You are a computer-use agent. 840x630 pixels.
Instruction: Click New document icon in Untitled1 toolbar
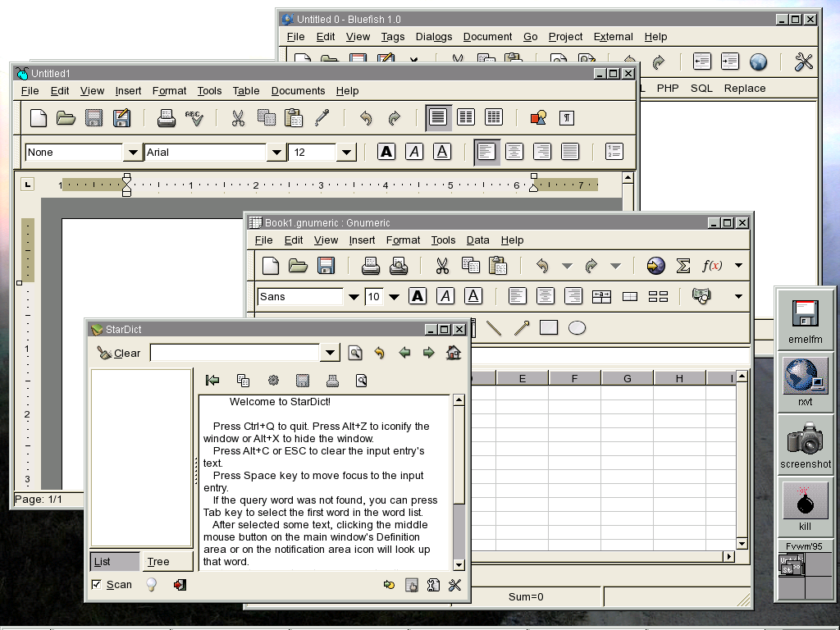point(38,118)
